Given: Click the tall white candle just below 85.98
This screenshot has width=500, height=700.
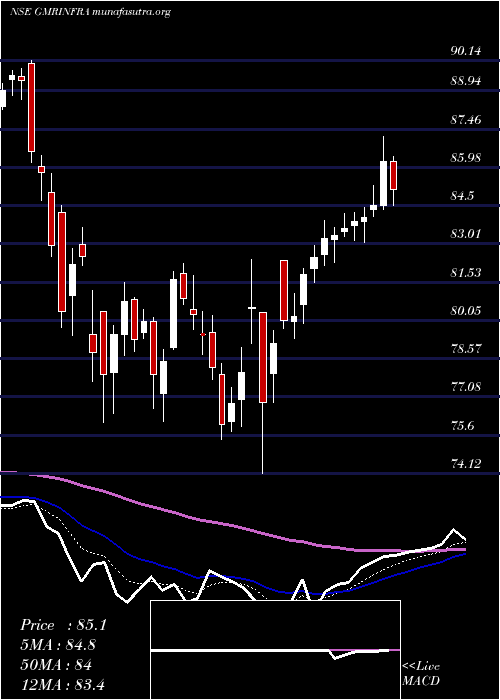Looking at the screenshot, I should coord(383,183).
